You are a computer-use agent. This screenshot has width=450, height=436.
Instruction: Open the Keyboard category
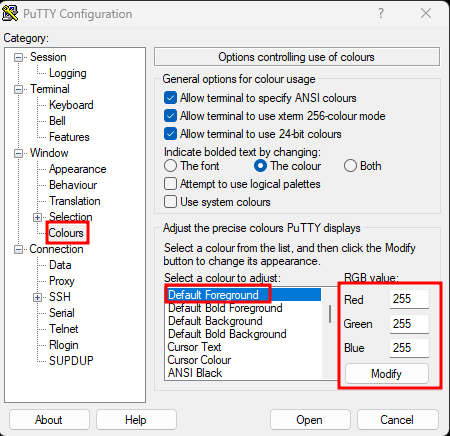coord(71,105)
